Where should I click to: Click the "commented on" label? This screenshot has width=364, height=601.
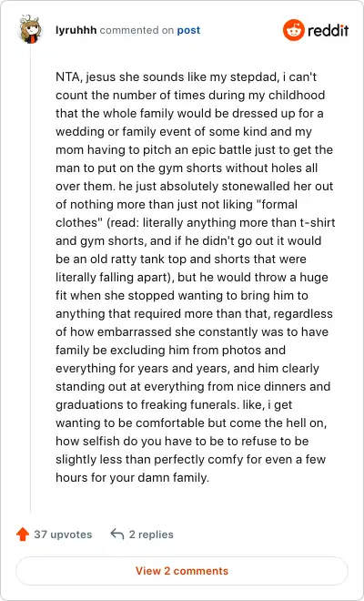pyautogui.click(x=136, y=30)
